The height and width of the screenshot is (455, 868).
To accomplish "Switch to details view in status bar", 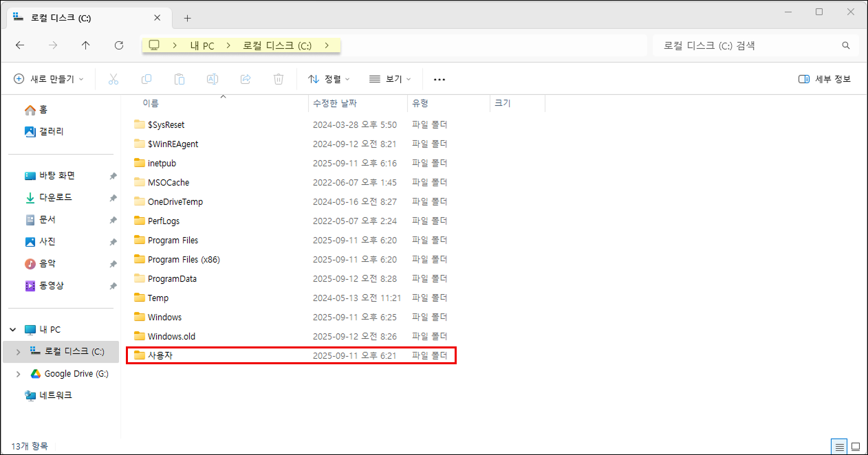I will click(x=839, y=446).
